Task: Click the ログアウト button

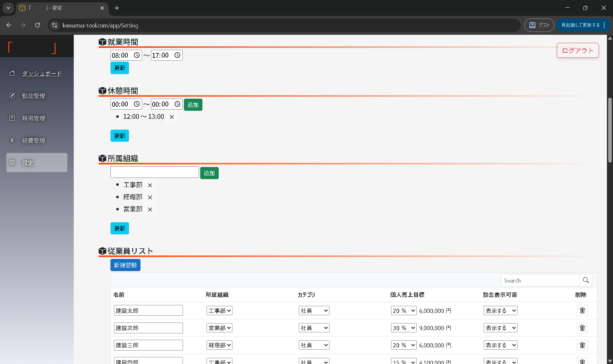Action: click(x=577, y=50)
